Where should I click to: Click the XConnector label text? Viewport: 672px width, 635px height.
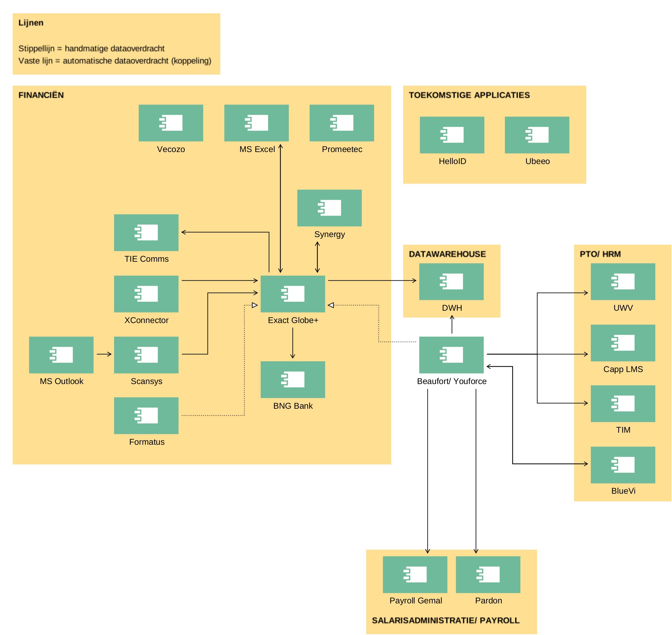(147, 320)
